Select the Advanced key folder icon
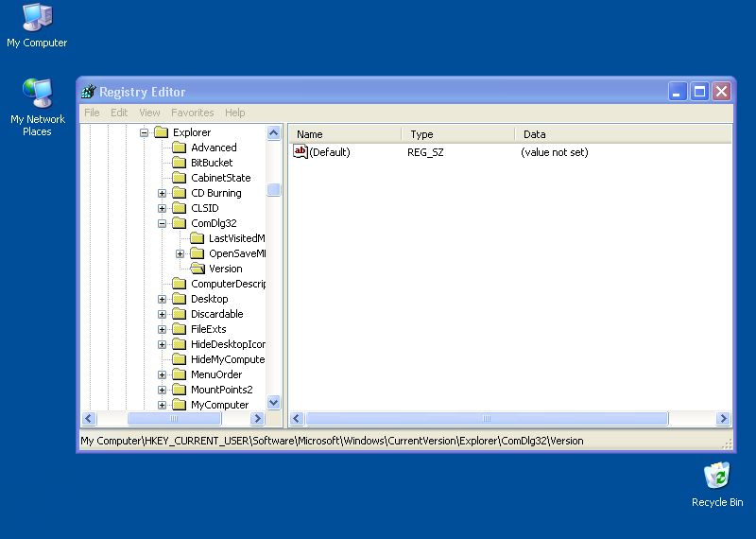The height and width of the screenshot is (539, 756). 179,148
